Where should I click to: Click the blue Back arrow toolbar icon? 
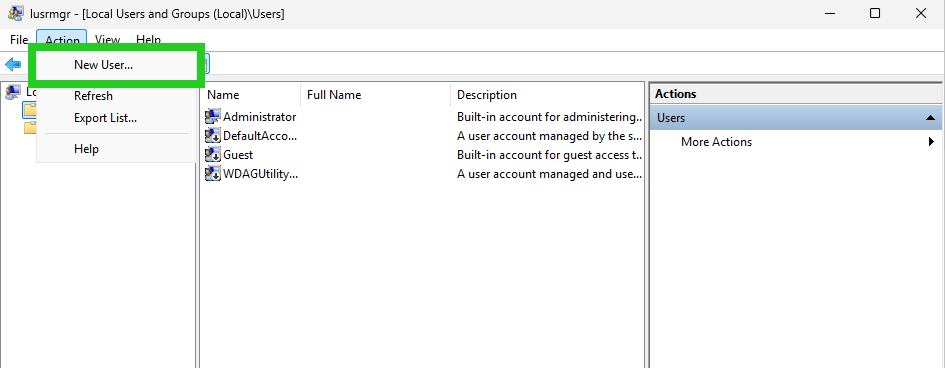tap(13, 64)
